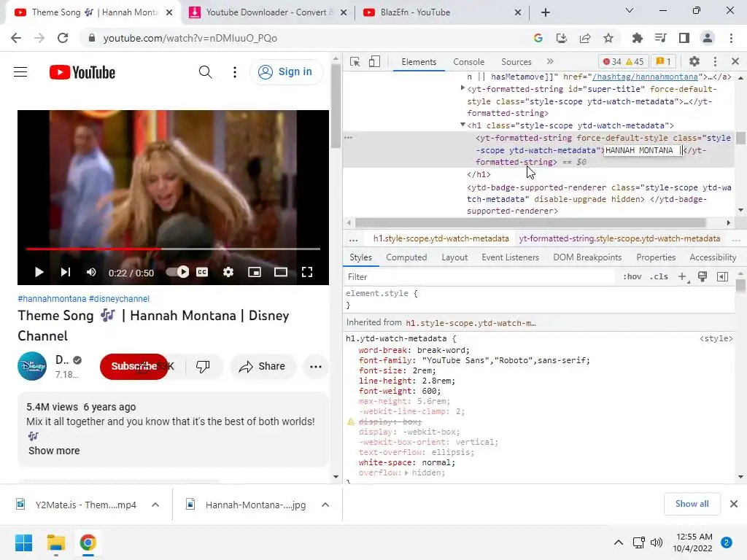This screenshot has width=747, height=560.
Task: Open the /hashtag/hannahmontana href link
Action: click(645, 77)
